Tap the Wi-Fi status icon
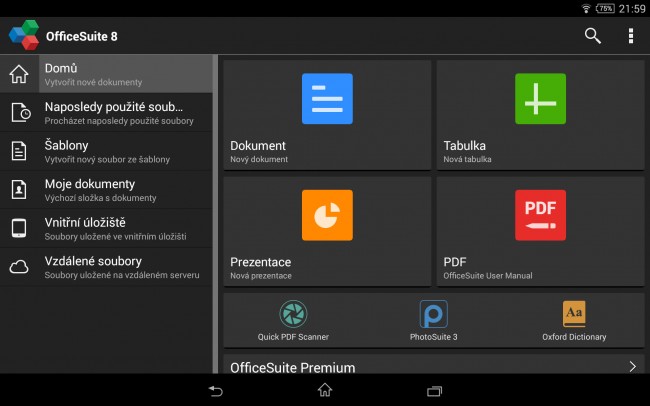Screen dimensions: 650x406 tap(586, 8)
